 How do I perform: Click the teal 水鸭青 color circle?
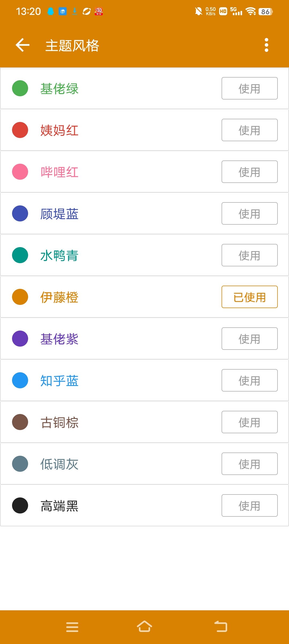pyautogui.click(x=20, y=255)
